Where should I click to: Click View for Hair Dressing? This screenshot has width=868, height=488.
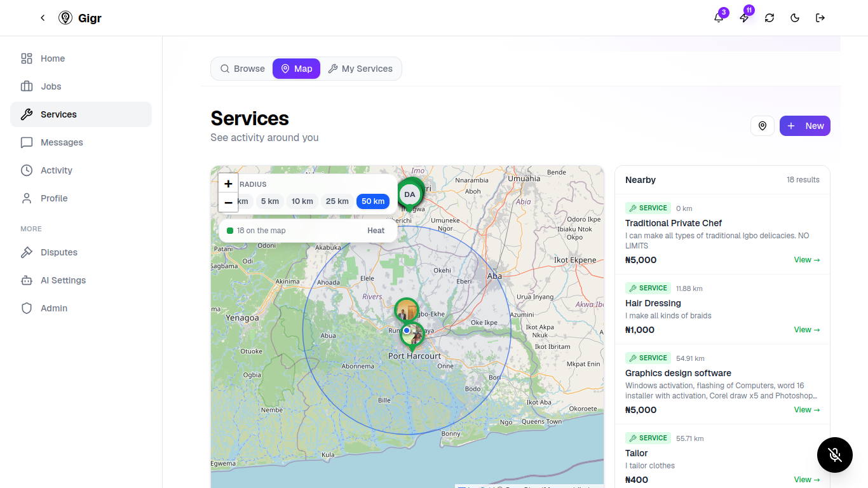click(x=807, y=330)
